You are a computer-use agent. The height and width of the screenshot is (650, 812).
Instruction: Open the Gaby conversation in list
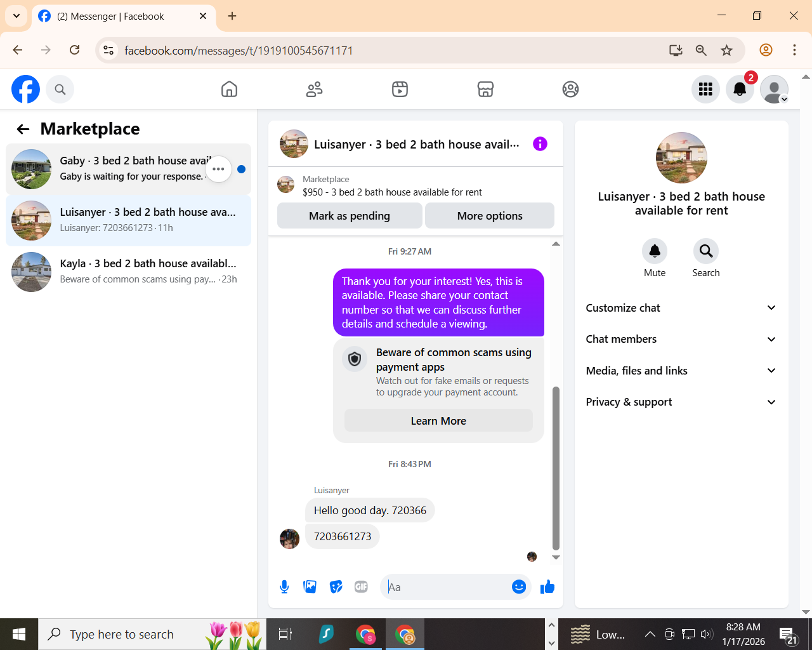click(128, 169)
